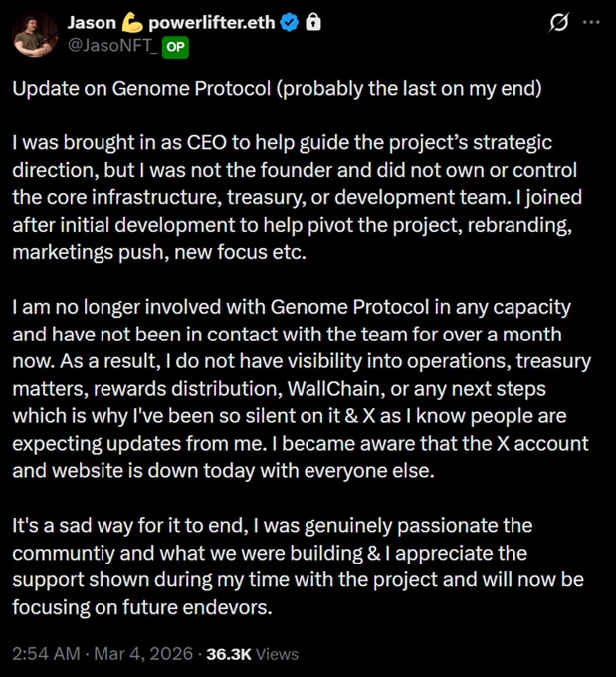Viewport: 616px width, 677px height.
Task: Click the green OP badge
Action: pos(175,47)
